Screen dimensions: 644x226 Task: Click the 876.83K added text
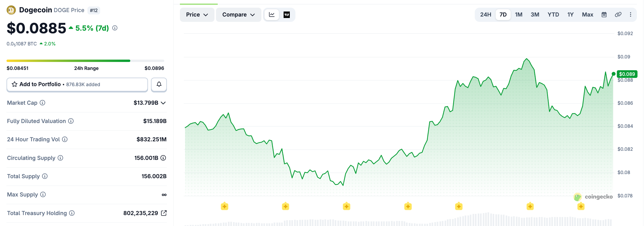click(x=83, y=84)
